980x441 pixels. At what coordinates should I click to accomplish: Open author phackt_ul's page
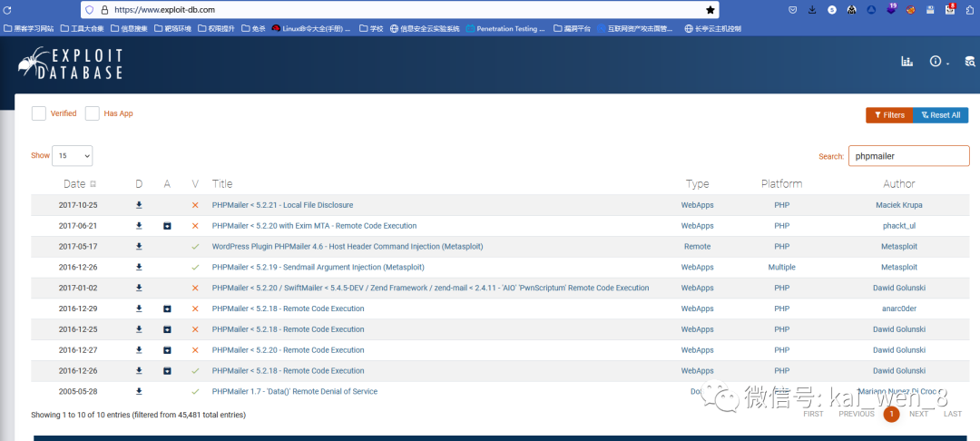(x=898, y=226)
